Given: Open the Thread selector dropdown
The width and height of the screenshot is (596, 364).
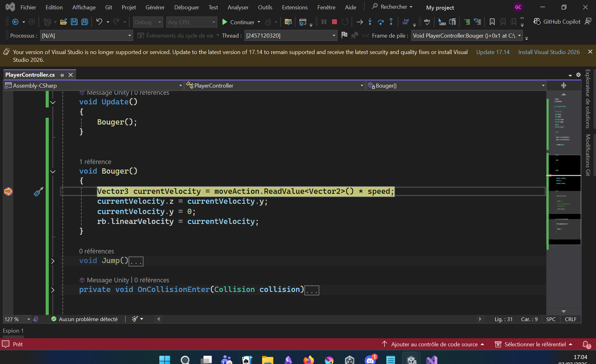Looking at the screenshot, I should 334,36.
